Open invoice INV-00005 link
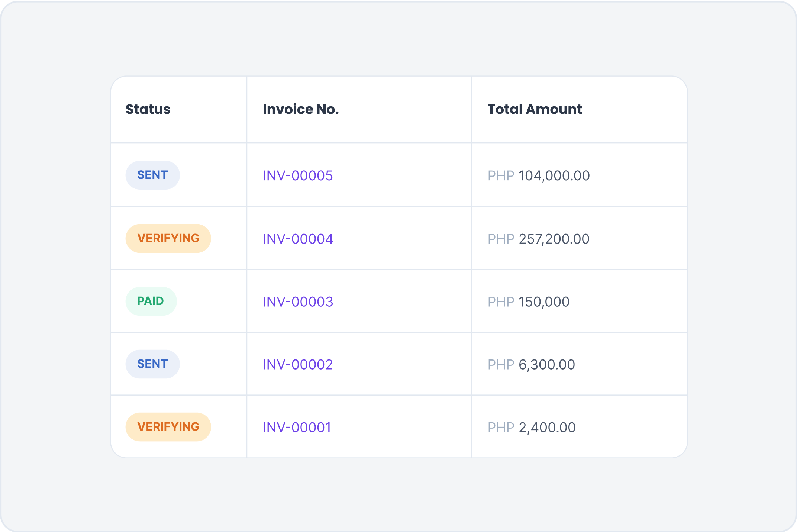This screenshot has width=797, height=532. (297, 175)
